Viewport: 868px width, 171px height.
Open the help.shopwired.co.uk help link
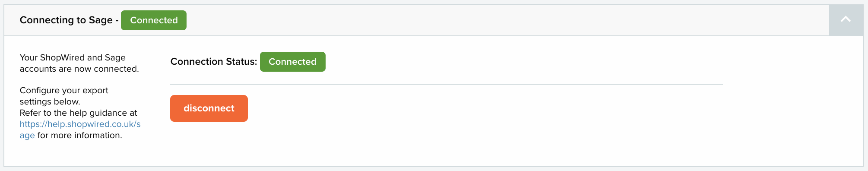tap(80, 130)
